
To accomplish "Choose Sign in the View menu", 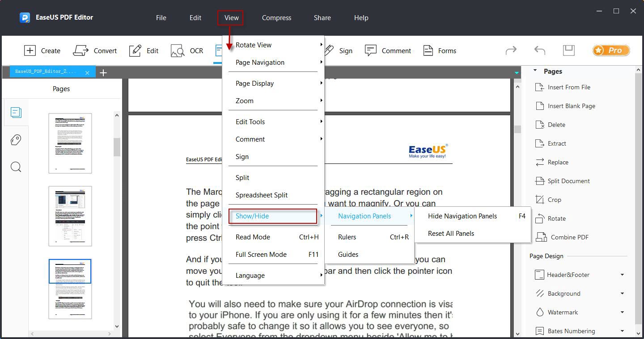I will click(x=273, y=156).
